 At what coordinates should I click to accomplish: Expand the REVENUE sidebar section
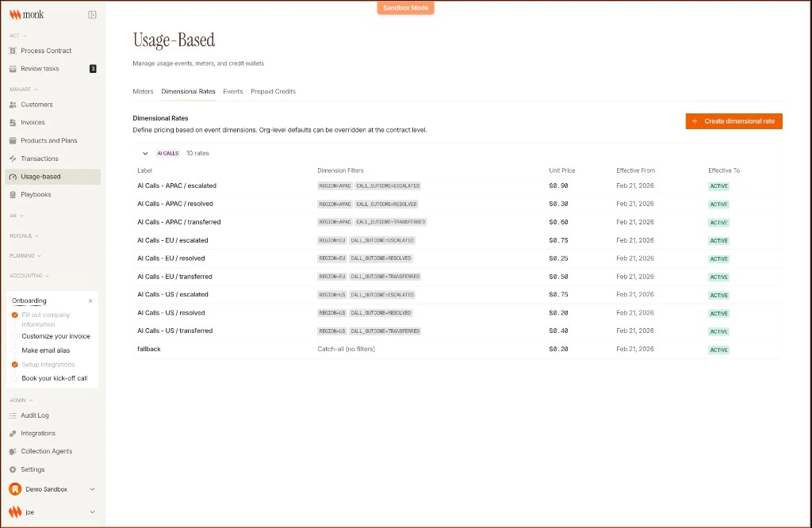(25, 236)
